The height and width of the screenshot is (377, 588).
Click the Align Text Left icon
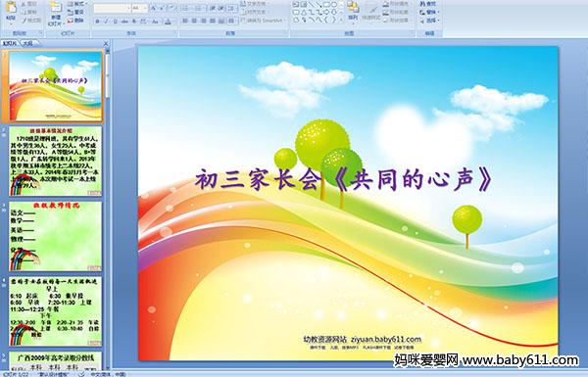185,22
